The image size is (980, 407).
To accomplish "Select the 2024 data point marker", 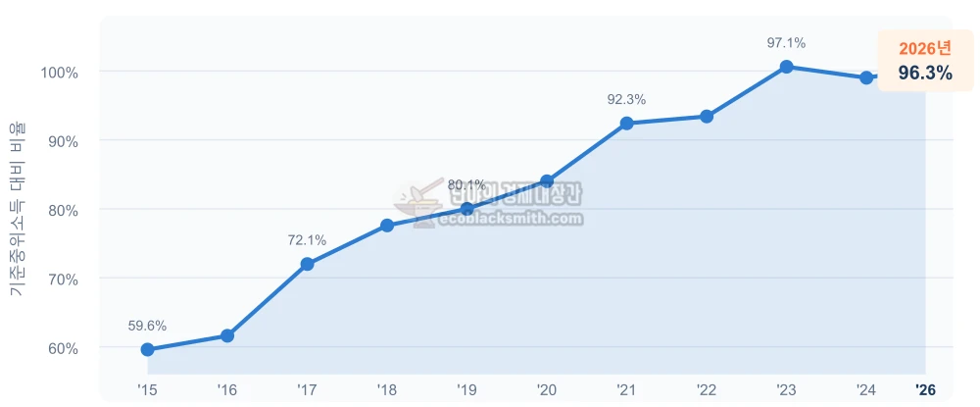I will (866, 77).
